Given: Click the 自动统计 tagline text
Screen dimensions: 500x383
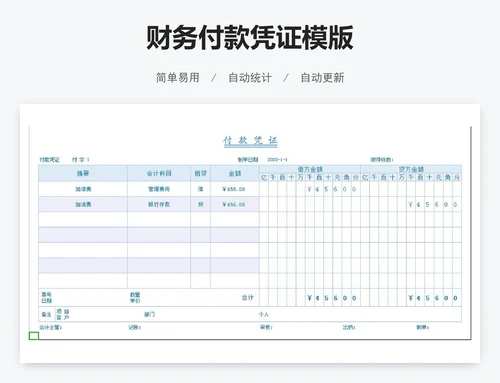Looking at the screenshot, I should [250, 78].
